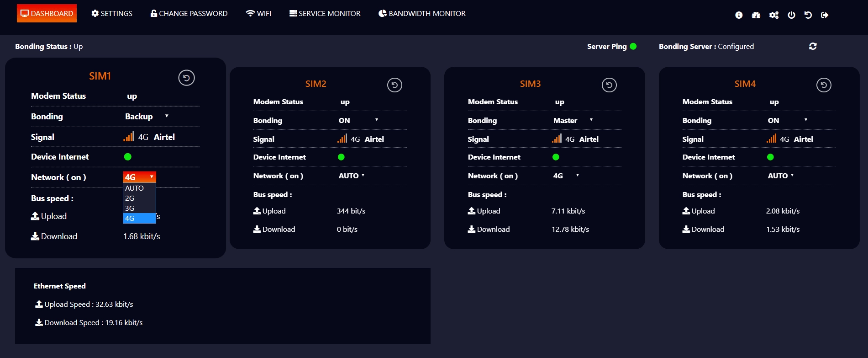Select AUTO in SIM1 network list
This screenshot has height=358, width=868.
click(140, 188)
